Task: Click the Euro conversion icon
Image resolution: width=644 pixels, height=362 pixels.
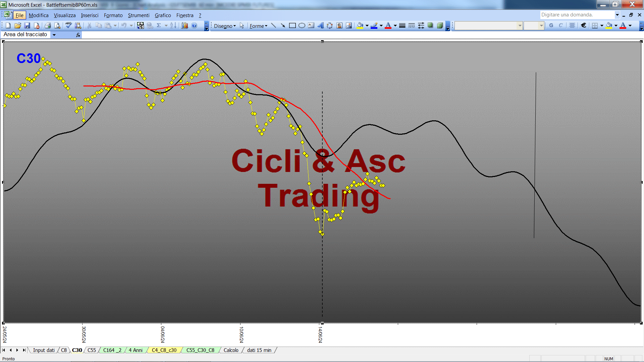Action: tap(141, 25)
